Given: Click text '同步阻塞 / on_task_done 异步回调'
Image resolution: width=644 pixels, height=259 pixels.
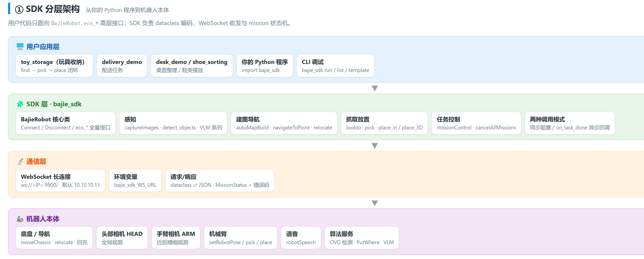Looking at the screenshot, I should click(x=569, y=127).
